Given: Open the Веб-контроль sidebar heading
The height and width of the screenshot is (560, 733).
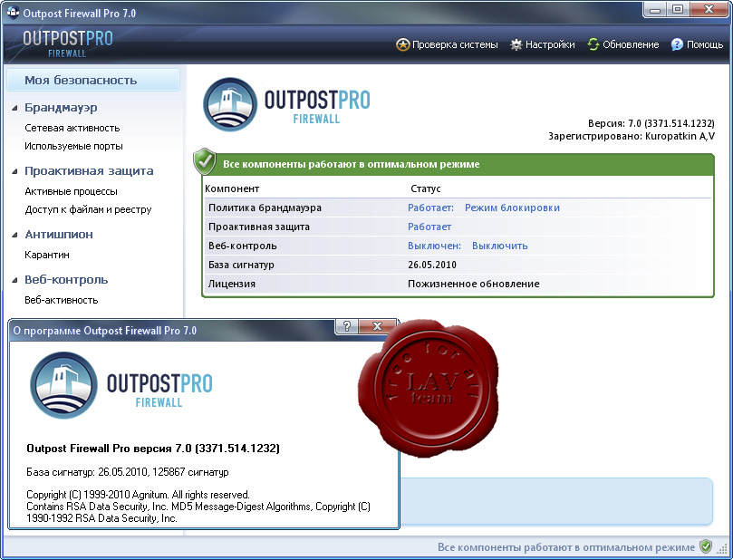Looking at the screenshot, I should tap(66, 280).
